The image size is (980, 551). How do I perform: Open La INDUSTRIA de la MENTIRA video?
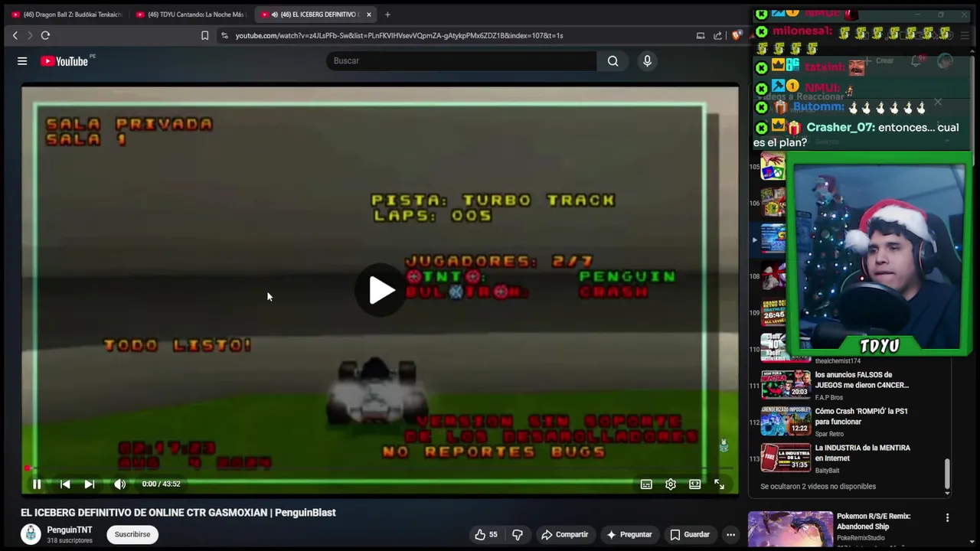pos(862,453)
